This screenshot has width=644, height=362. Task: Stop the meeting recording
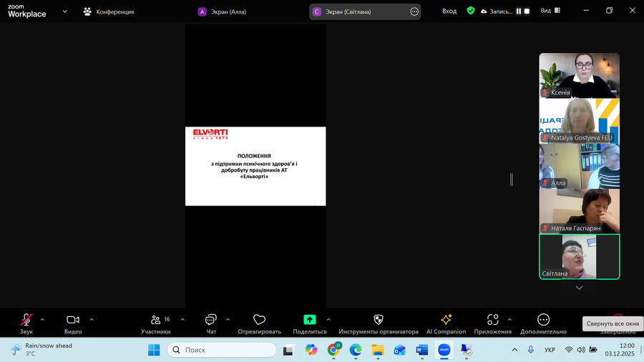527,11
